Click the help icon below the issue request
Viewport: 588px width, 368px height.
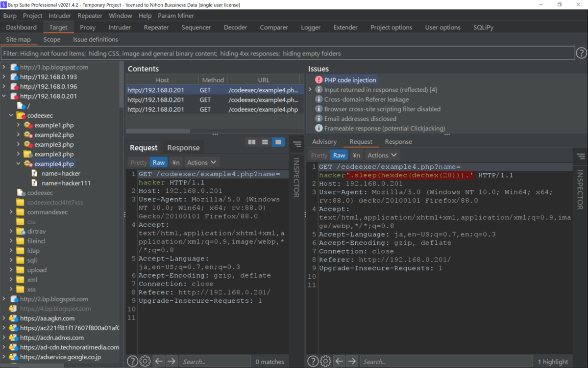pyautogui.click(x=313, y=362)
